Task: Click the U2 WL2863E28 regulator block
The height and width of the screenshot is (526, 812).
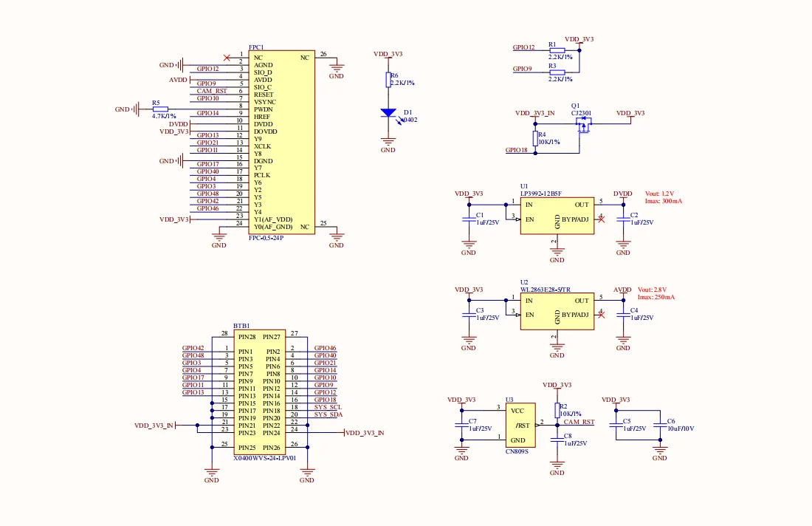Action: click(x=557, y=310)
